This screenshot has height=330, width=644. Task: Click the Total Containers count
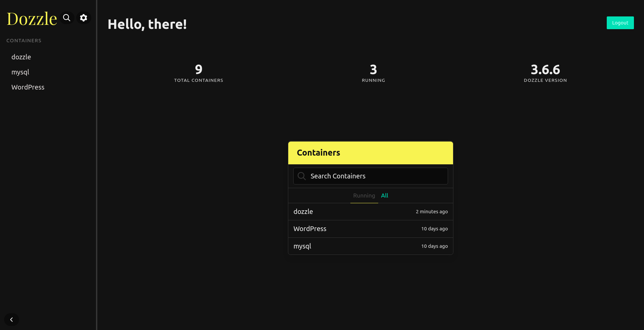[199, 70]
